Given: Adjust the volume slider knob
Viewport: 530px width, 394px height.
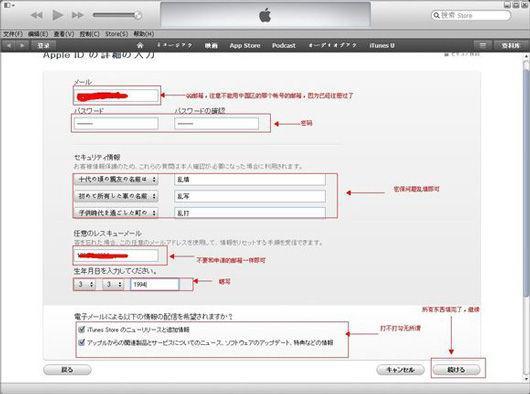Looking at the screenshot, I should [138, 15].
